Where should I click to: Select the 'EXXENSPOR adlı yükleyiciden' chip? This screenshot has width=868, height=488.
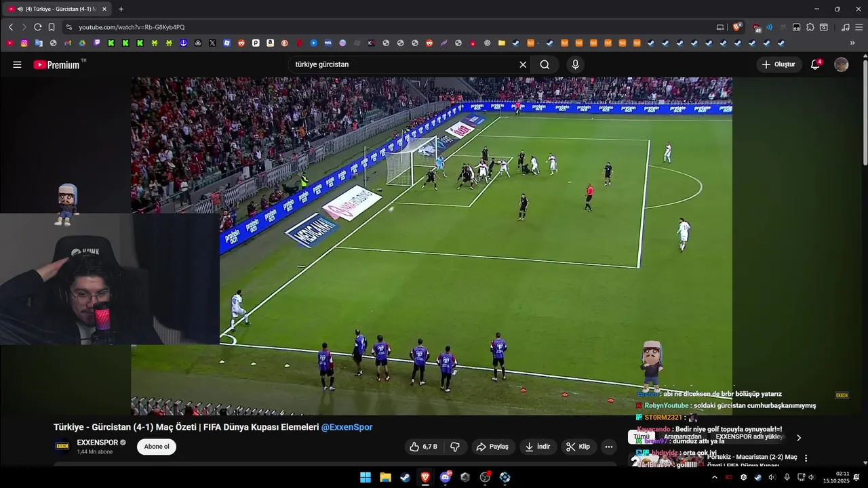[x=749, y=437]
